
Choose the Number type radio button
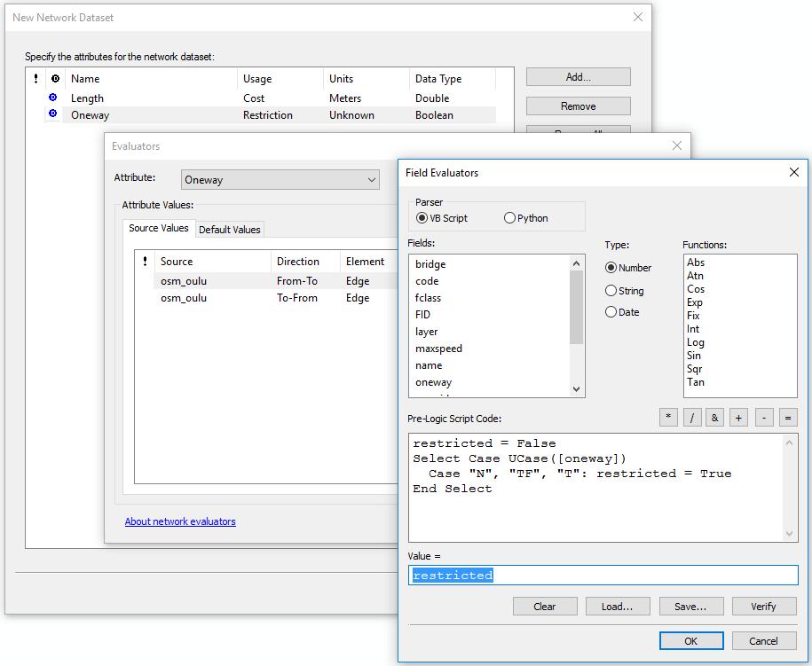[628, 268]
